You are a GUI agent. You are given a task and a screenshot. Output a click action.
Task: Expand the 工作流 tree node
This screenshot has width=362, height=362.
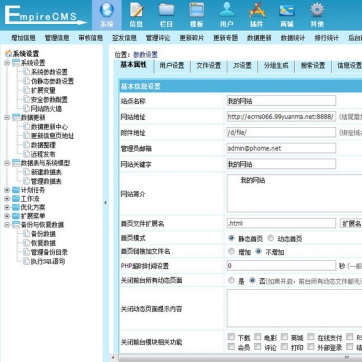pyautogui.click(x=7, y=199)
